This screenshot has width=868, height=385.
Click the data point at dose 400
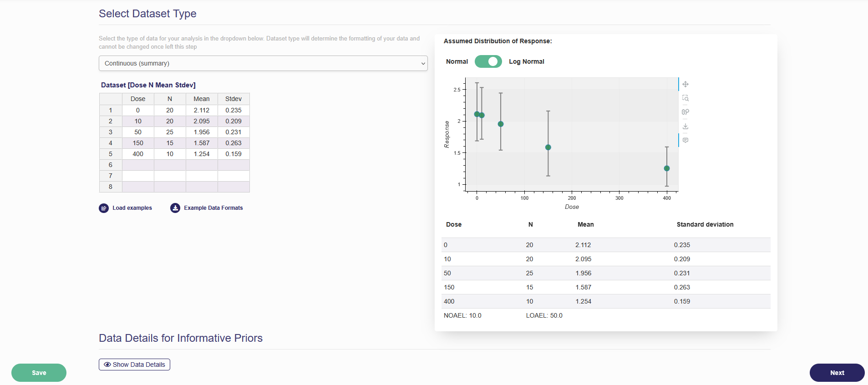pyautogui.click(x=666, y=168)
